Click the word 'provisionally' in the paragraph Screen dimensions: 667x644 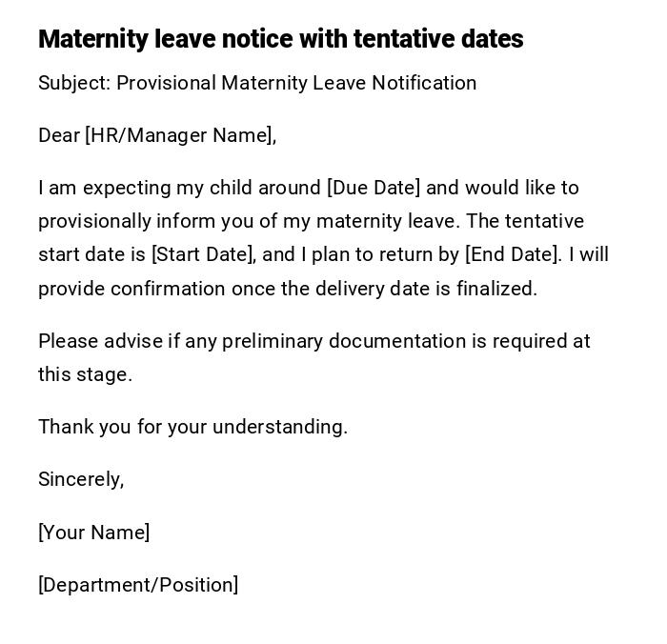click(95, 221)
